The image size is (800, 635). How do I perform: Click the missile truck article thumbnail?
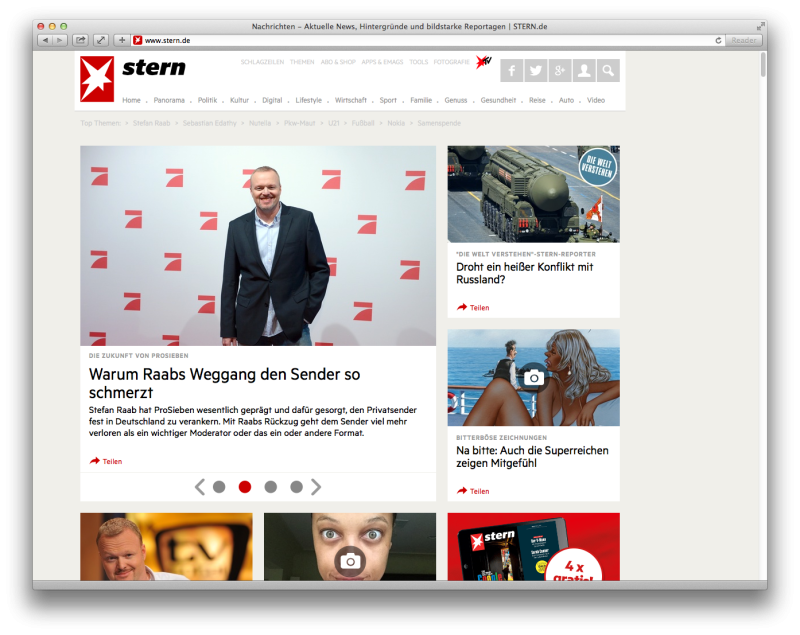click(534, 194)
